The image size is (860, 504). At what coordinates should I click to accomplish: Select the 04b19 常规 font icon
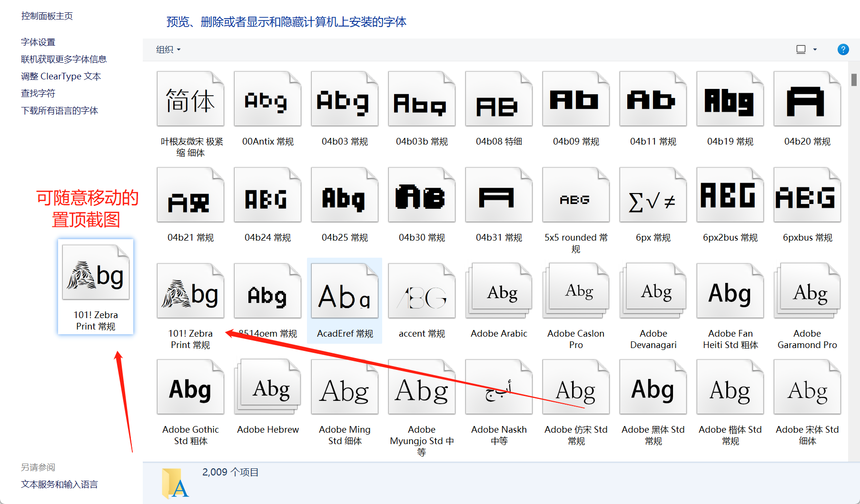pyautogui.click(x=730, y=99)
